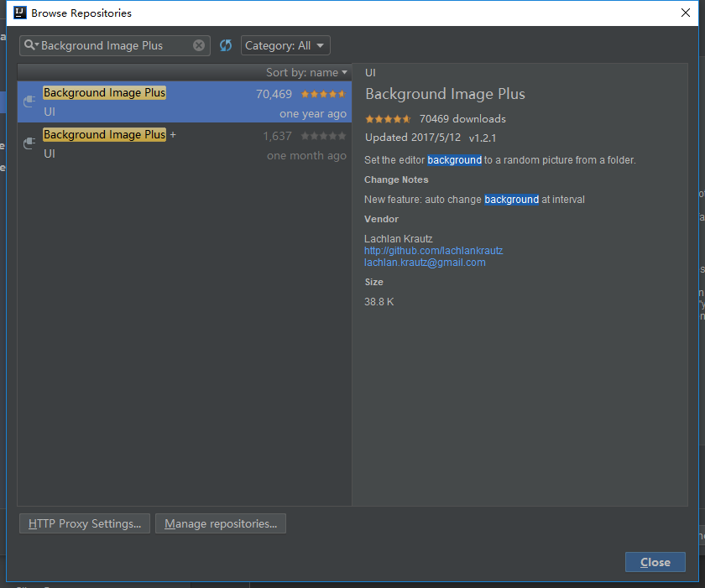Click the 'UI' category label in details
Image resolution: width=705 pixels, height=588 pixels.
(x=370, y=73)
